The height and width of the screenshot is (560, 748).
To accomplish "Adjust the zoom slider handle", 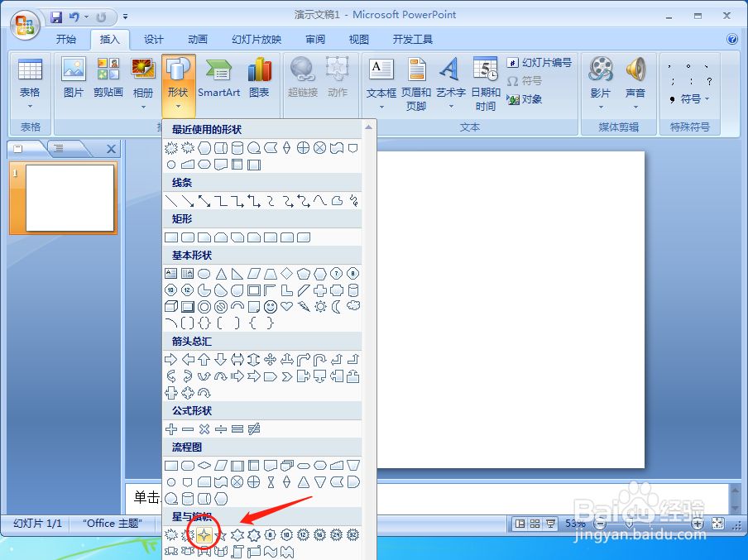I will (629, 524).
